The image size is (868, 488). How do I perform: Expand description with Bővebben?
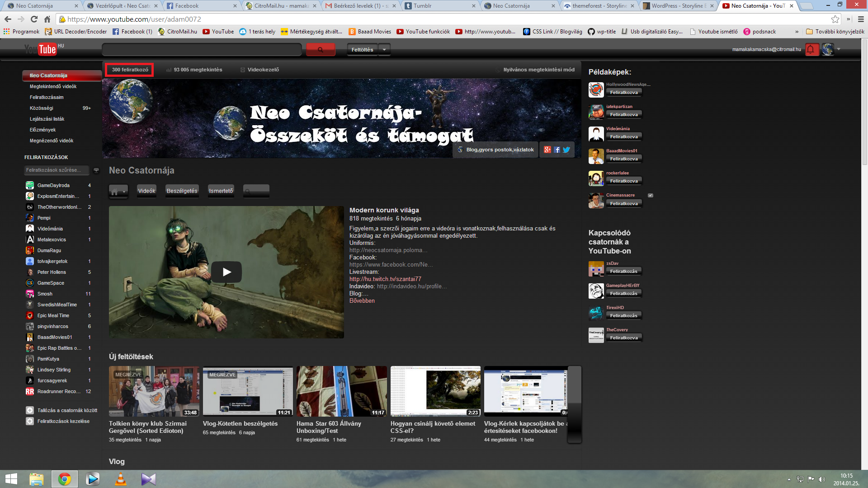pyautogui.click(x=362, y=300)
